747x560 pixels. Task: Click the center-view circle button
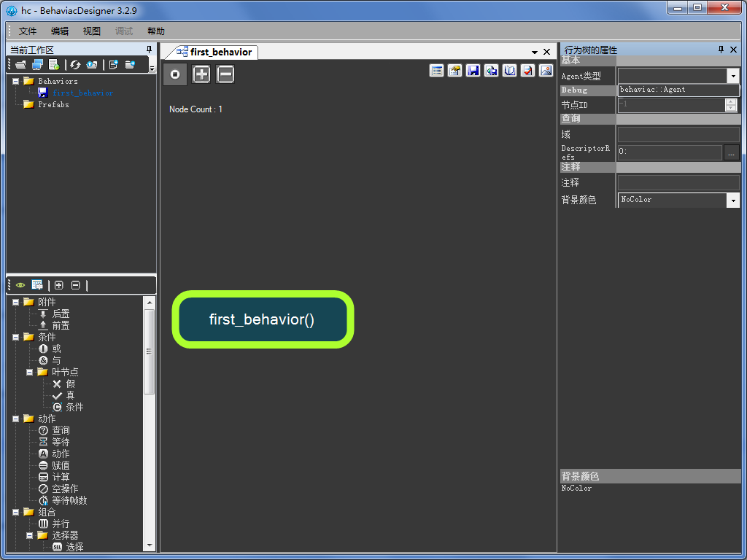tap(175, 74)
